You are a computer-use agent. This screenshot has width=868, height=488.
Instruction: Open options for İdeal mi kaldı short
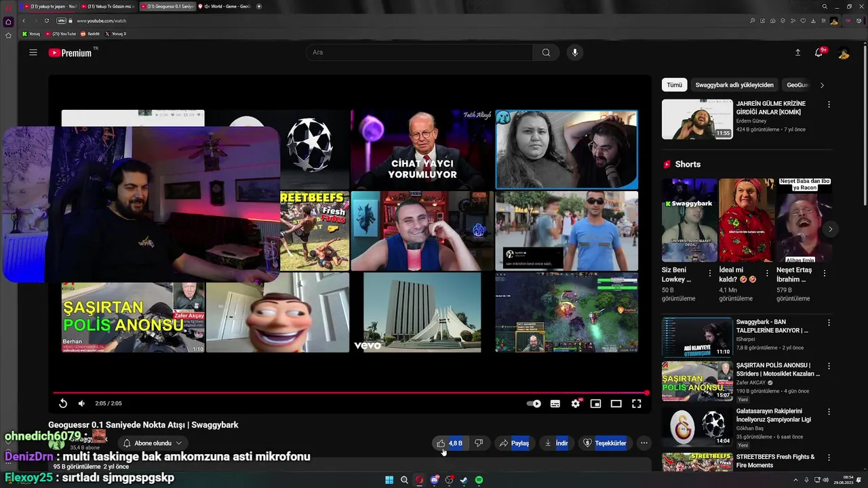[x=768, y=273]
